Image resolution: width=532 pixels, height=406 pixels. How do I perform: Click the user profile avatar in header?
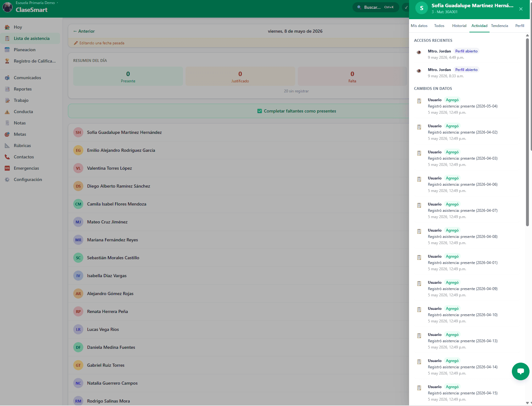pyautogui.click(x=8, y=7)
